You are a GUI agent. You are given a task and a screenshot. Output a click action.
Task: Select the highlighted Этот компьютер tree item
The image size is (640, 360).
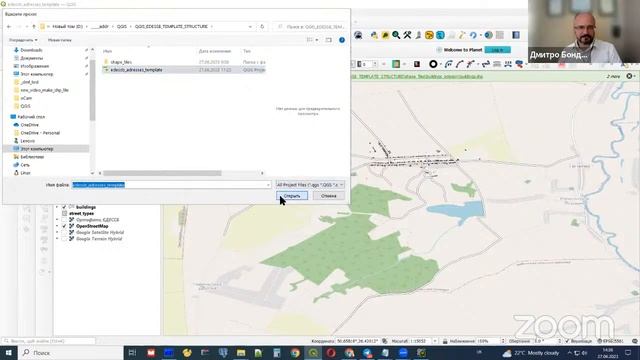click(37, 149)
